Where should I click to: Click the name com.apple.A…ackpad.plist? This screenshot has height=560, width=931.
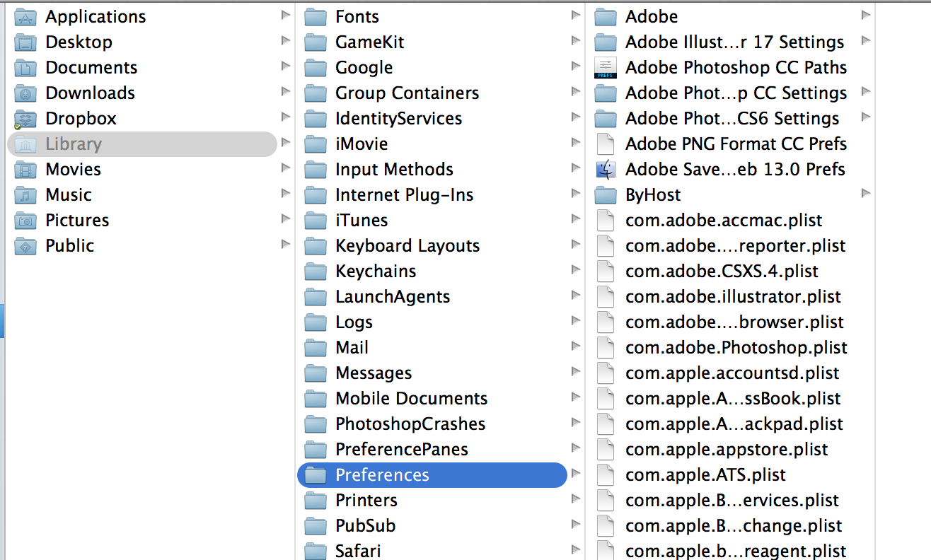click(x=734, y=424)
